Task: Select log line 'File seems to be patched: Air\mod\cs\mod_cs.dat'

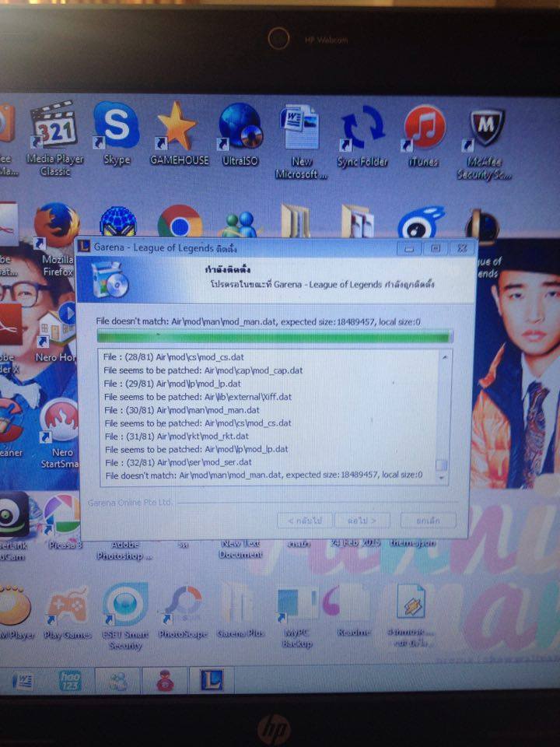Action: click(198, 423)
